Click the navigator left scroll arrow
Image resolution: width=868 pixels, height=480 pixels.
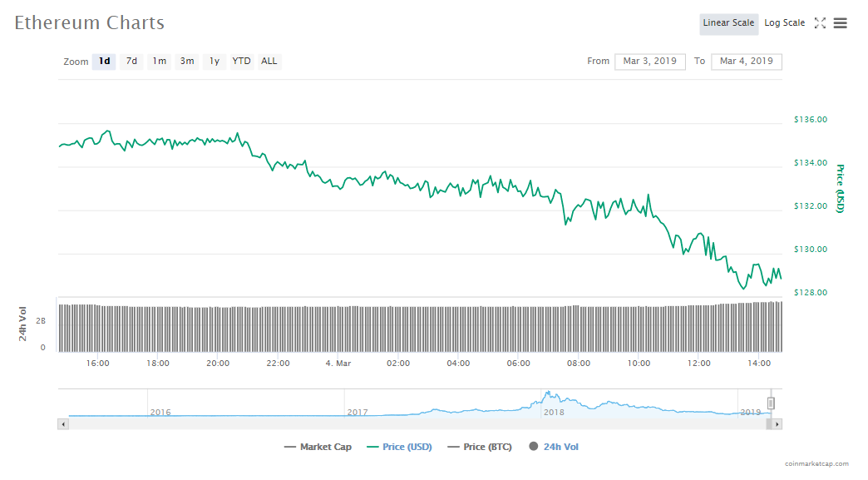62,424
